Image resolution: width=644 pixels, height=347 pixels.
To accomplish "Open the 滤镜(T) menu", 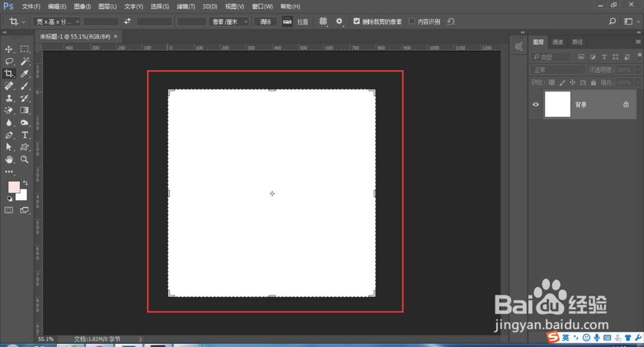I will tap(185, 6).
